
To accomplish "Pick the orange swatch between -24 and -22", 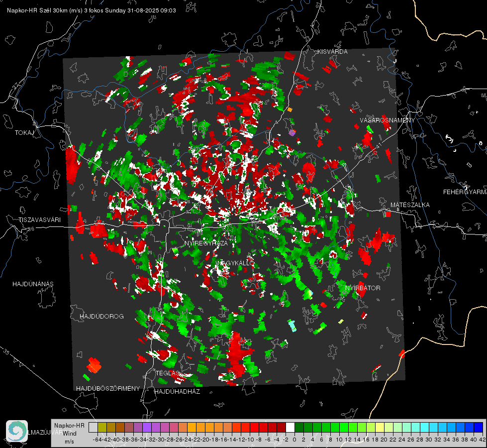I will 192,428.
